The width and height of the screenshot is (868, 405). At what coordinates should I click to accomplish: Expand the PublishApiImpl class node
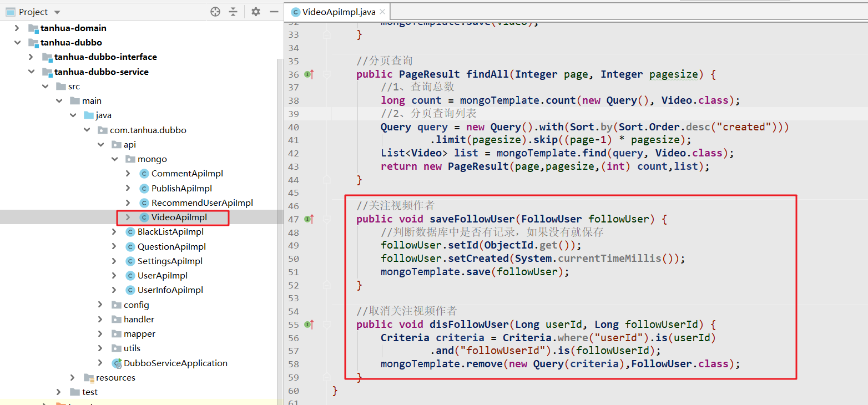coord(128,188)
